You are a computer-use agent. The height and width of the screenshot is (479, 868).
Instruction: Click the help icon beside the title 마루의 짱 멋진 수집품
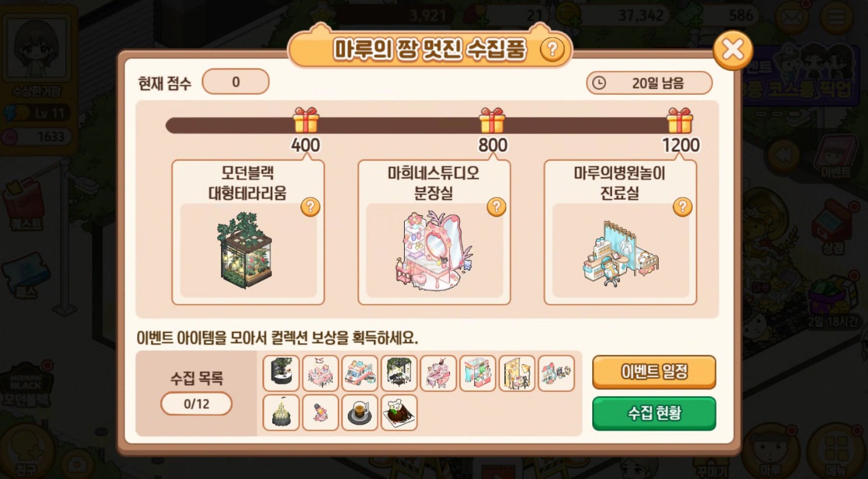552,50
